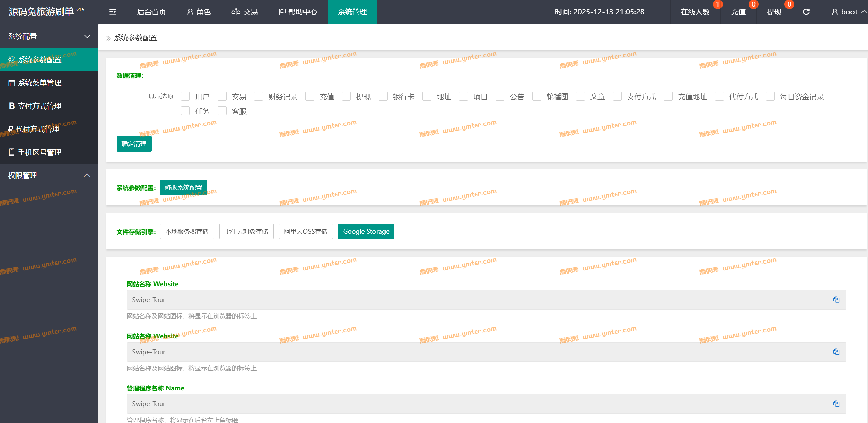Click the sidebar collapse hamburger icon
Screen dimensions: 868x423
point(112,12)
